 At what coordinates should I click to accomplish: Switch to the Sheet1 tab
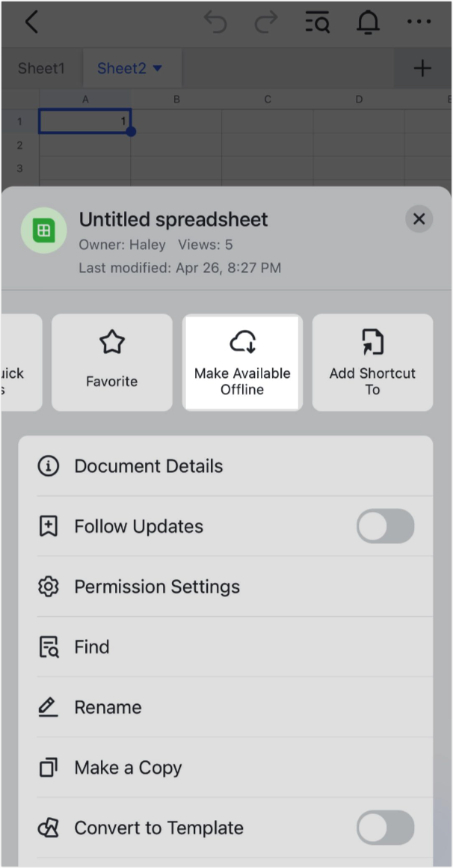tap(41, 68)
